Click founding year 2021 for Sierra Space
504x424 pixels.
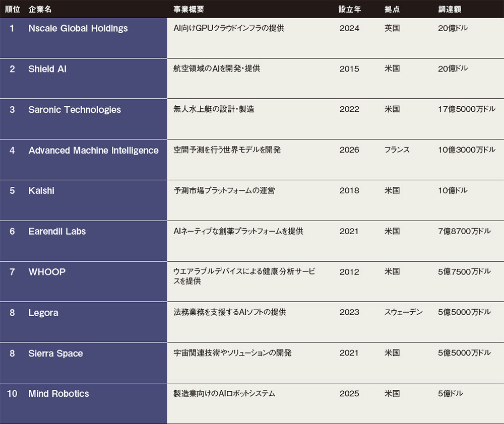pos(349,353)
